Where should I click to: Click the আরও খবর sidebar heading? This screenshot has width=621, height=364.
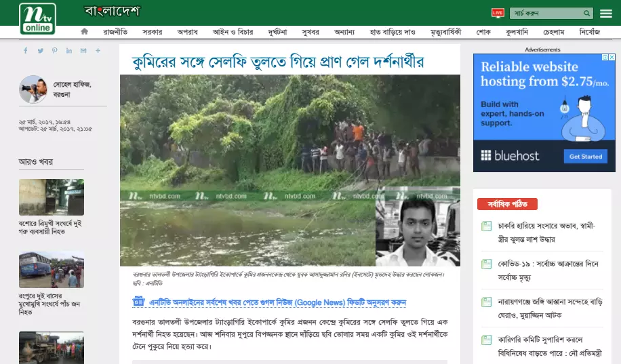click(36, 161)
